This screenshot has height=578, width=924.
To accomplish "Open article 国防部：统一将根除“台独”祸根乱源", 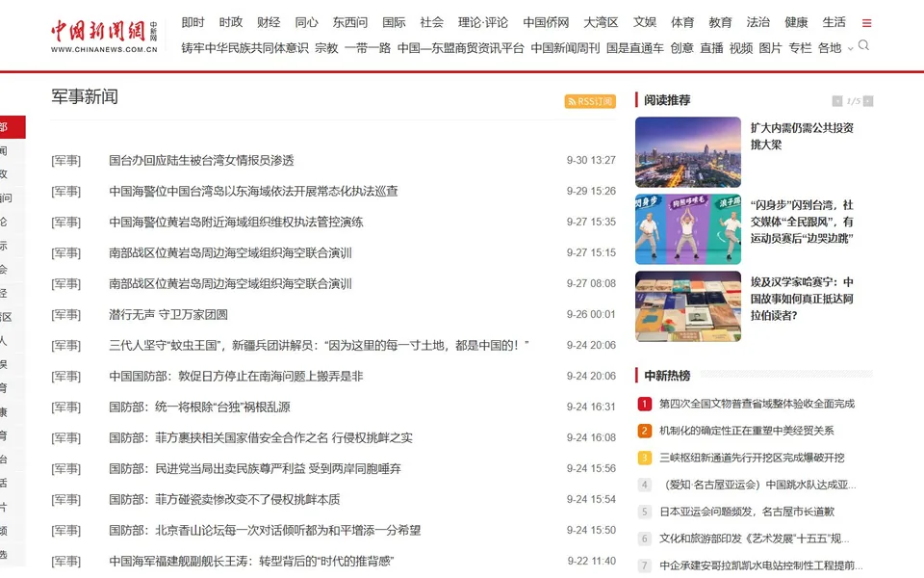I will click(200, 407).
